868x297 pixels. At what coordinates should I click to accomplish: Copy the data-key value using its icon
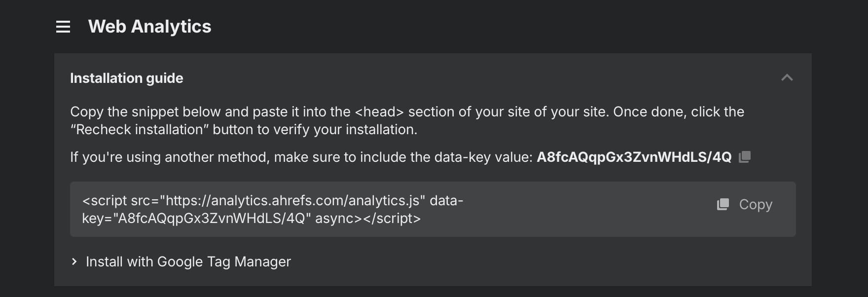(x=745, y=157)
